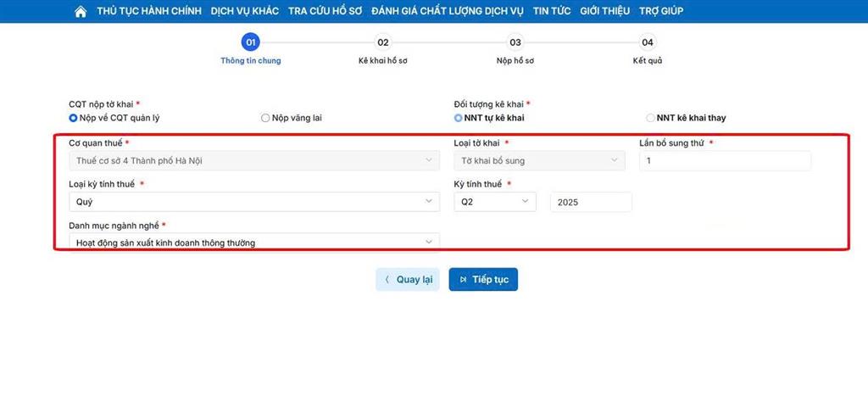
Task: Choose Nộp vãng lai radio option
Action: pyautogui.click(x=265, y=118)
